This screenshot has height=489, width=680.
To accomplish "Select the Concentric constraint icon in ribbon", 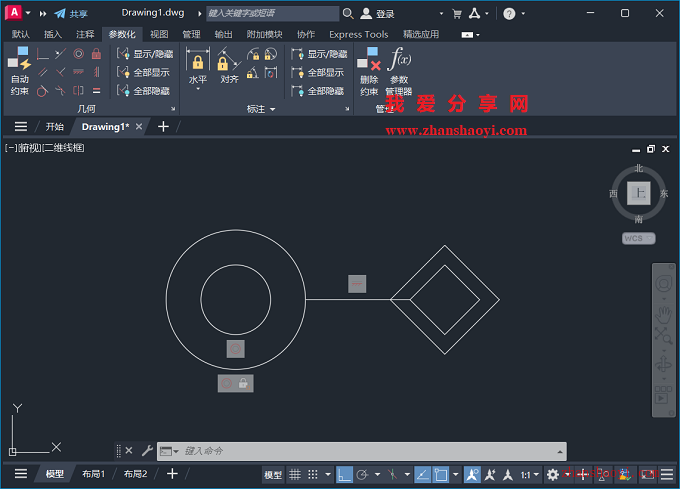I will coord(78,54).
